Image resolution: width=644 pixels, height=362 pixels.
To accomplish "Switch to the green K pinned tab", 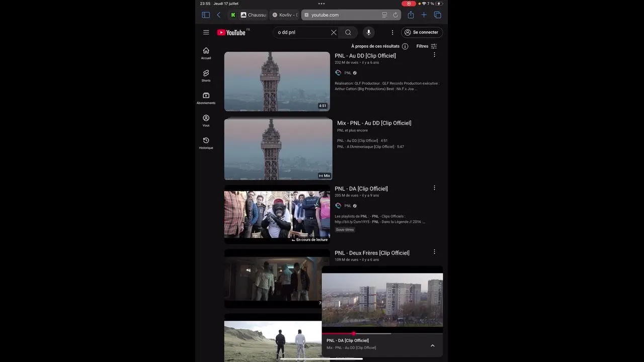I will [233, 15].
